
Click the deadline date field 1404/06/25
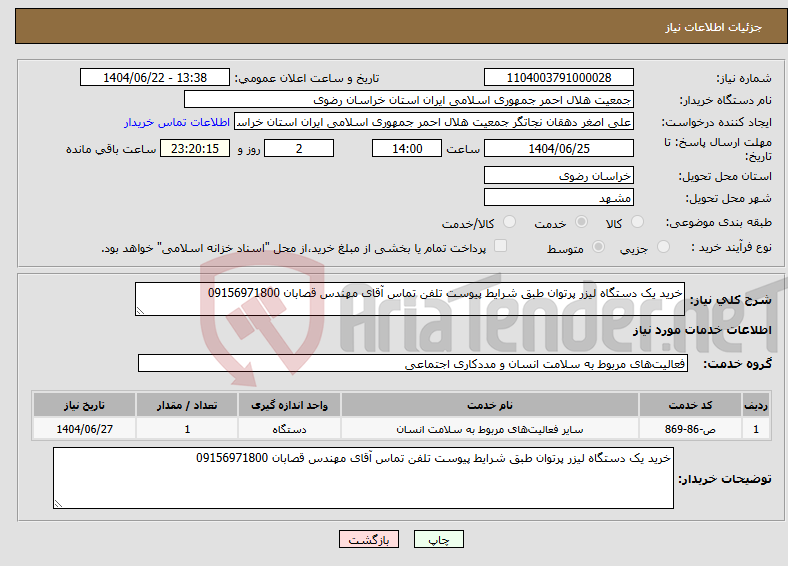coord(558,148)
